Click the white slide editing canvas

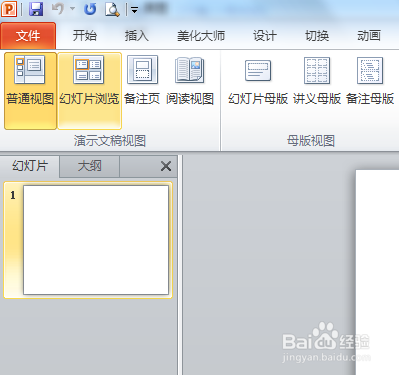377,272
